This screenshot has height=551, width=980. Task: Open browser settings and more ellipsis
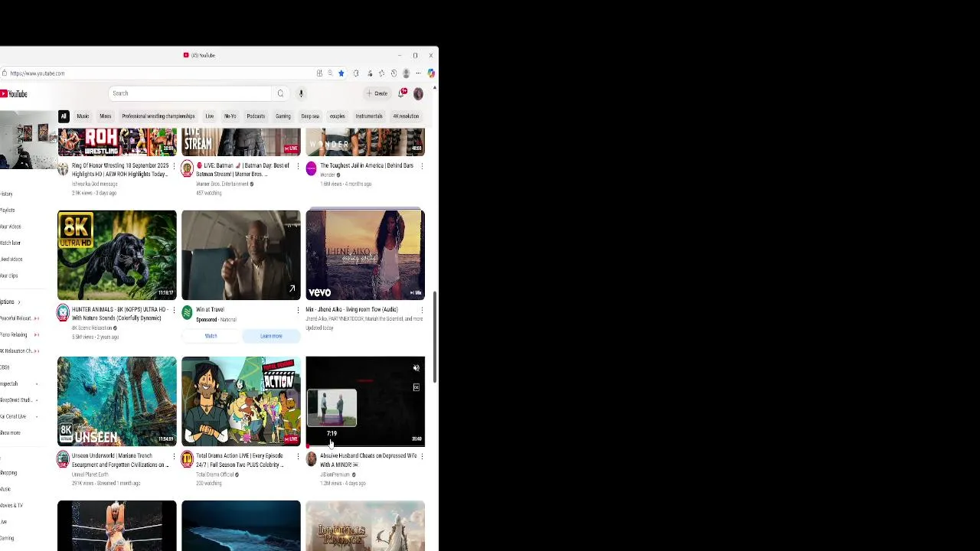click(418, 73)
